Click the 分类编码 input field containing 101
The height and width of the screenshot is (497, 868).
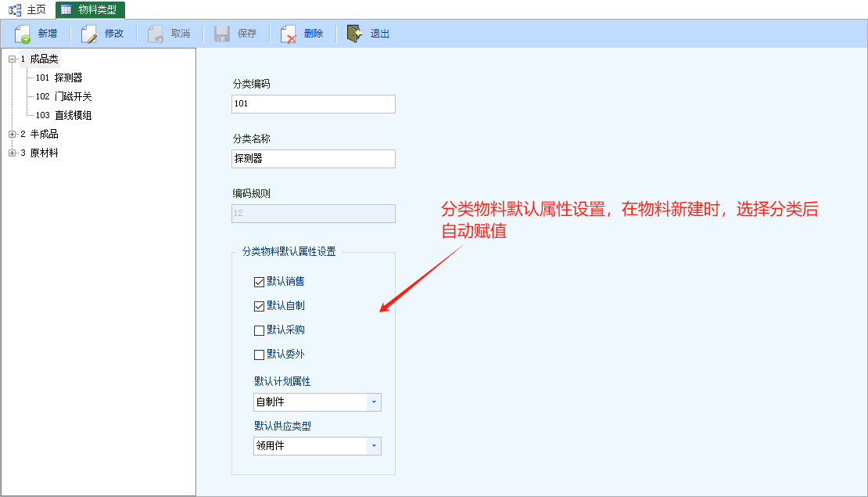[x=314, y=104]
